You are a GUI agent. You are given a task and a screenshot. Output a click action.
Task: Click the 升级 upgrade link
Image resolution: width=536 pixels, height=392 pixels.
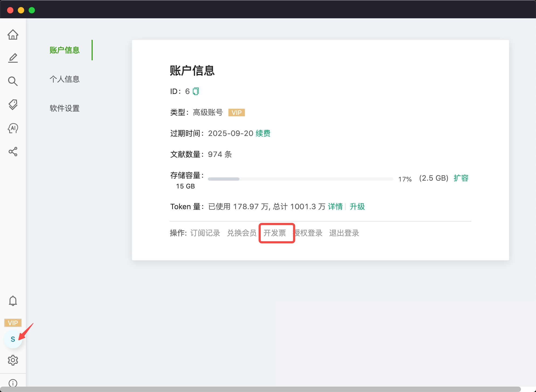(x=357, y=206)
